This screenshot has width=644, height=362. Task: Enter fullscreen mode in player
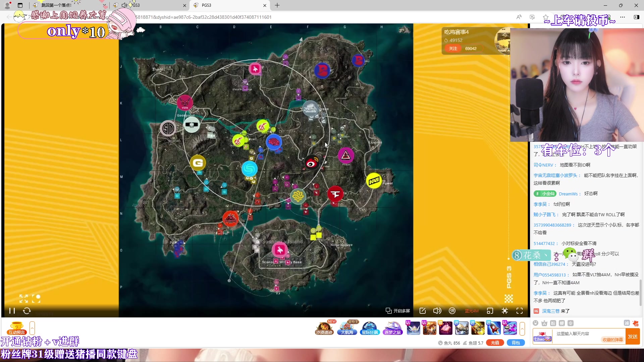tap(520, 311)
